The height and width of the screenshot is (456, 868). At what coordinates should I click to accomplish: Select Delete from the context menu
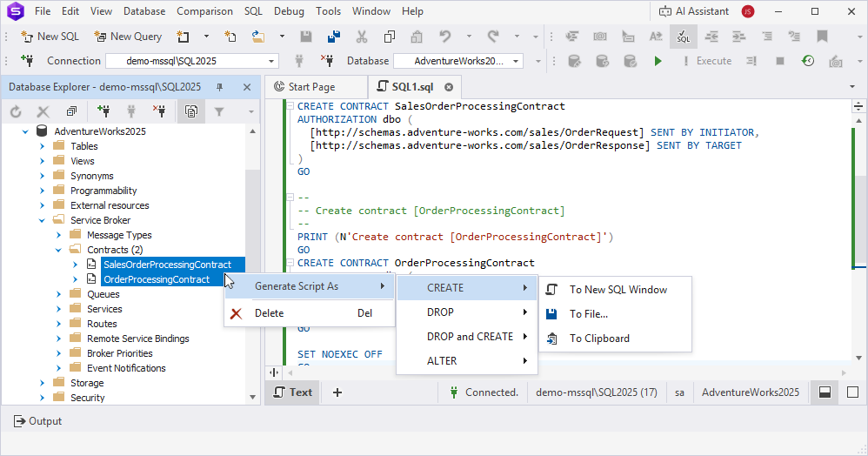pyautogui.click(x=309, y=313)
